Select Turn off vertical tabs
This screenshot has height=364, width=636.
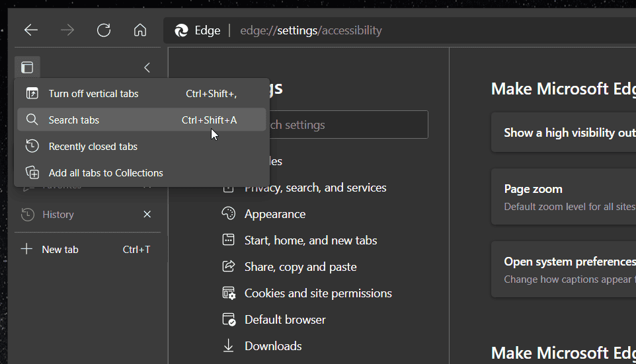141,94
